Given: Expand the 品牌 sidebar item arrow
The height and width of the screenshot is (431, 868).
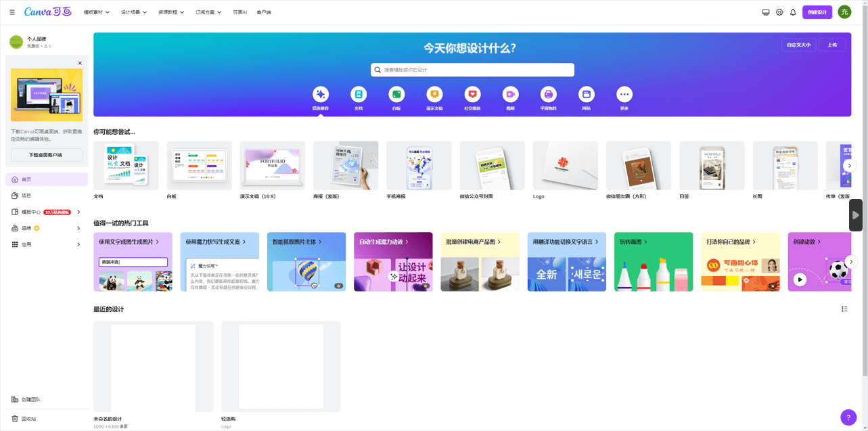Looking at the screenshot, I should tap(78, 228).
